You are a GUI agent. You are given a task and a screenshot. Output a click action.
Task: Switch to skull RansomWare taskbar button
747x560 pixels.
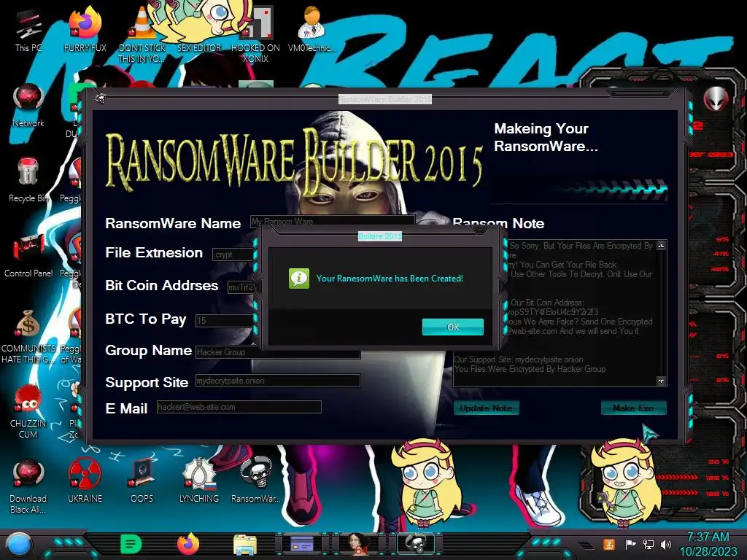(416, 544)
